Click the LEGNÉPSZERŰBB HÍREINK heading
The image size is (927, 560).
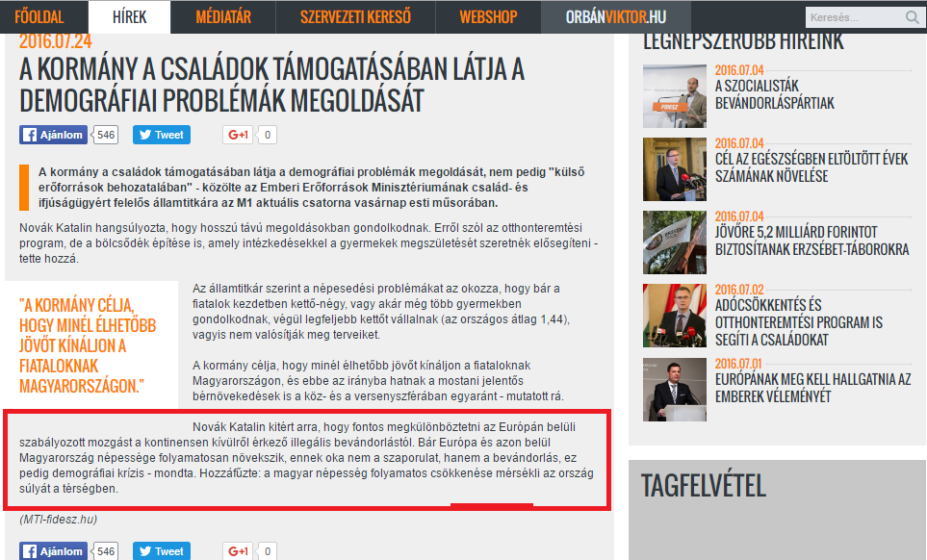coord(743,41)
